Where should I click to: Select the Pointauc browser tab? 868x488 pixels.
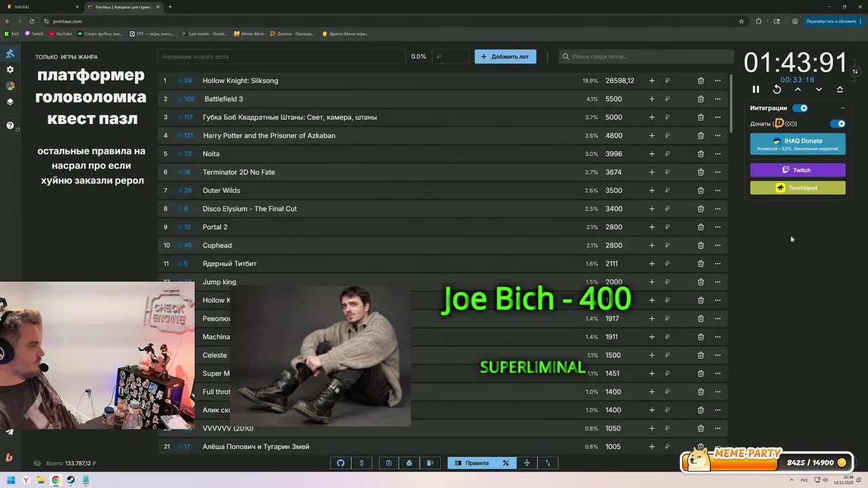[122, 7]
